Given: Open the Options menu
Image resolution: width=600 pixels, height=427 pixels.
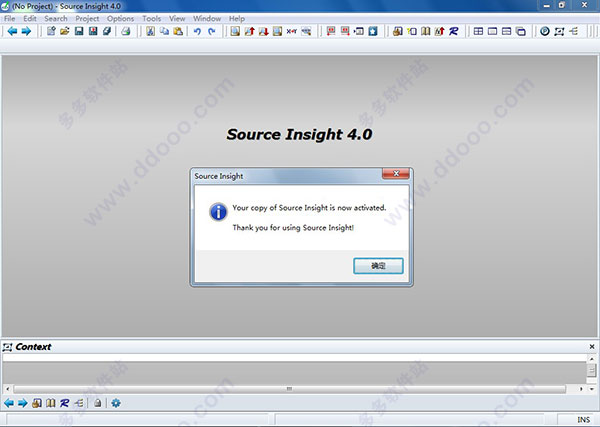Looking at the screenshot, I should point(120,18).
